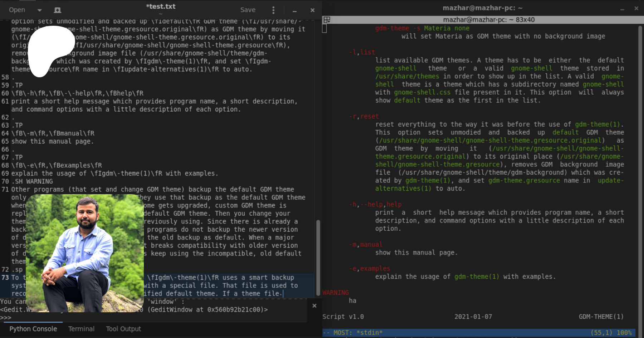This screenshot has width=644, height=338.
Task: Click the terminal's vertical scrollbar
Action: click(640, 179)
